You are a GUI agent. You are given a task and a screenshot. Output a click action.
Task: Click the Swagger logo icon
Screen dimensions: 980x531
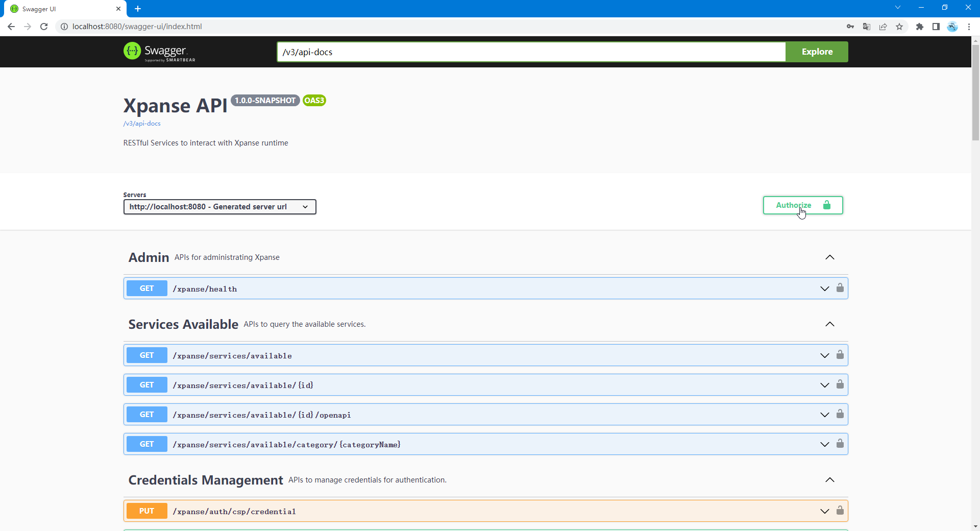tap(132, 51)
